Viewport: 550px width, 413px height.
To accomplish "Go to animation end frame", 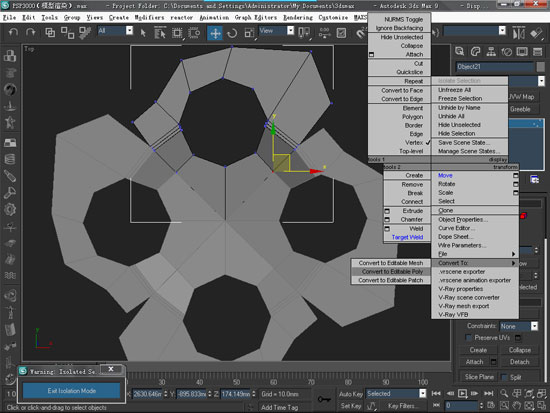I will [x=489, y=393].
